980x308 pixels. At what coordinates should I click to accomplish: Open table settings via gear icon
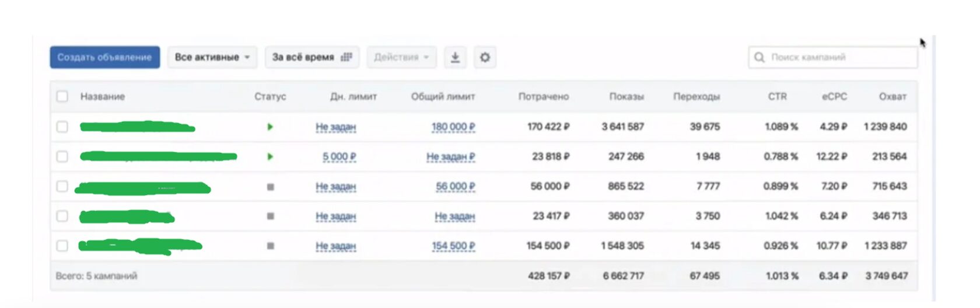(x=485, y=57)
